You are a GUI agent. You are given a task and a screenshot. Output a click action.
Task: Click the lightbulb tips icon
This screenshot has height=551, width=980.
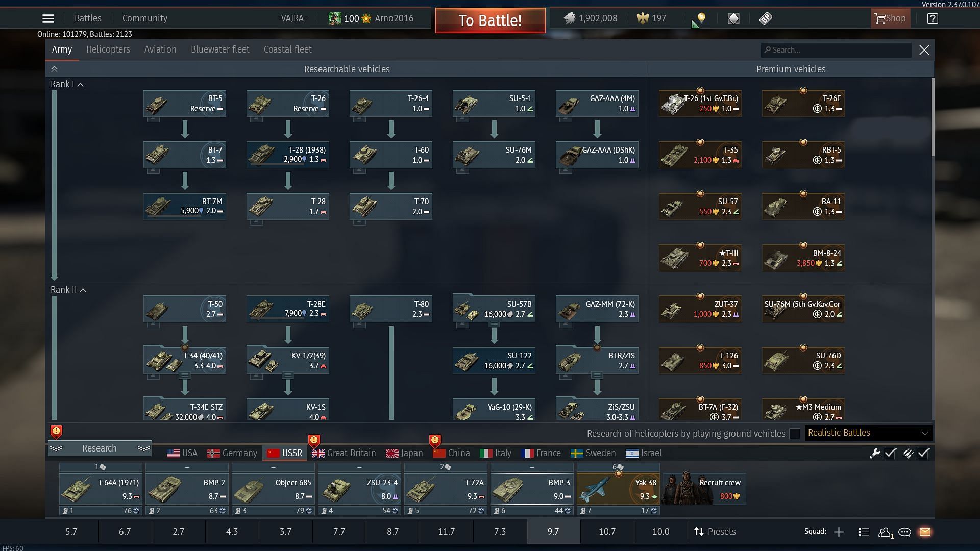tap(701, 18)
